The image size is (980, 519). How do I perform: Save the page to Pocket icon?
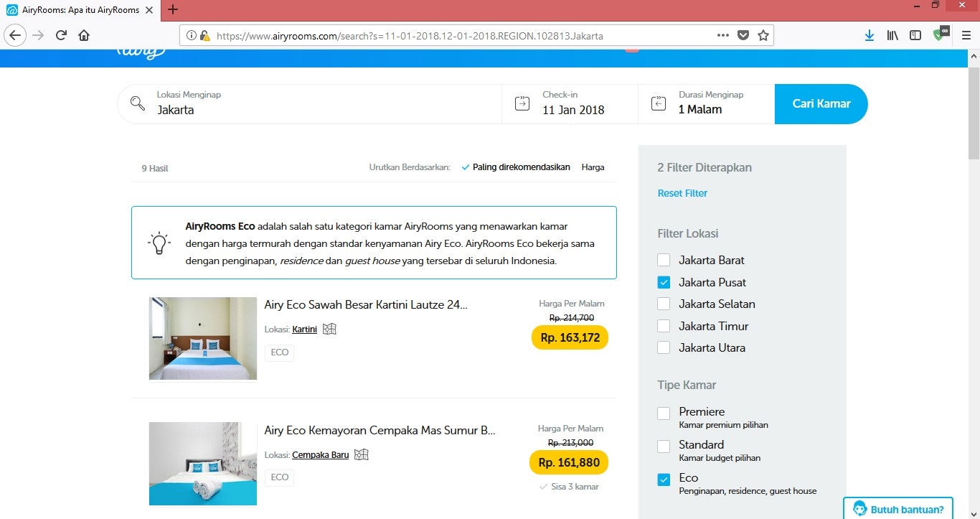743,35
